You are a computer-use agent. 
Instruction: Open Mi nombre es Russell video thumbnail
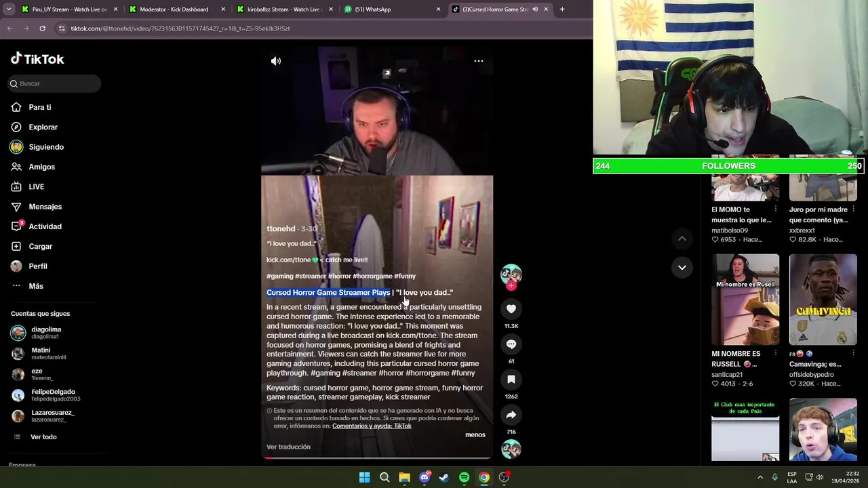(x=745, y=300)
